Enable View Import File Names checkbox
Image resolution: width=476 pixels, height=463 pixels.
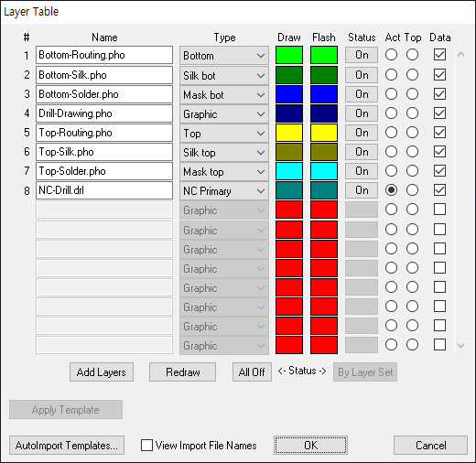[x=146, y=445]
